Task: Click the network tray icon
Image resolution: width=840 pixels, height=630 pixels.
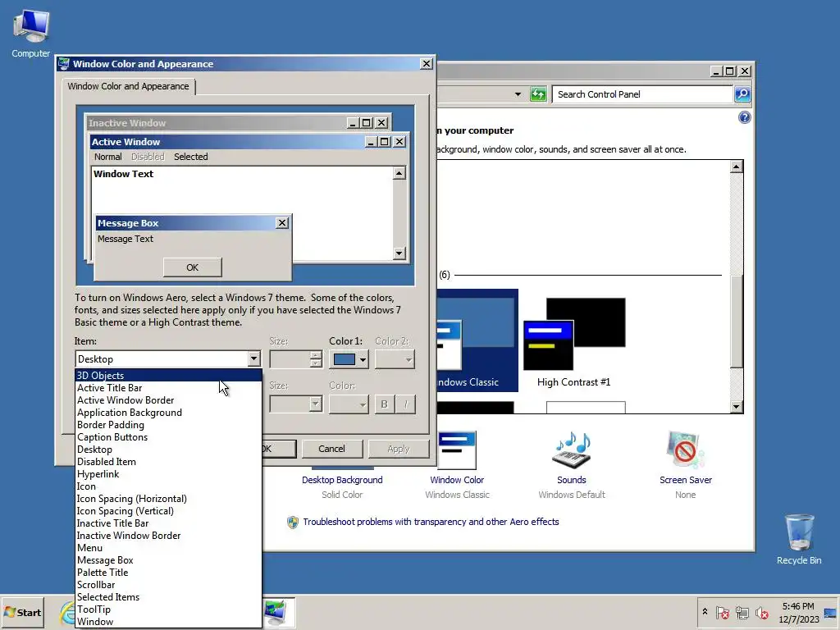Action: (x=742, y=613)
